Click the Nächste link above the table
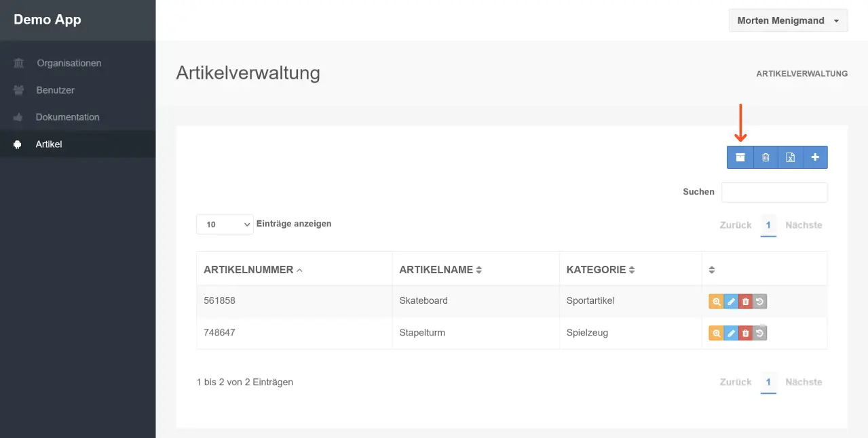Screen dimensions: 868x438 coord(804,225)
